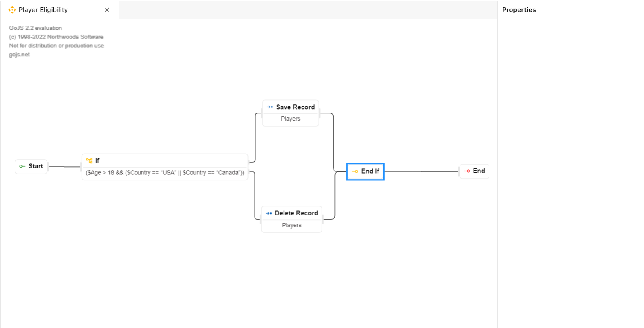Click the yellow If branch icon
Screen dimensions: 644x328
pos(89,161)
